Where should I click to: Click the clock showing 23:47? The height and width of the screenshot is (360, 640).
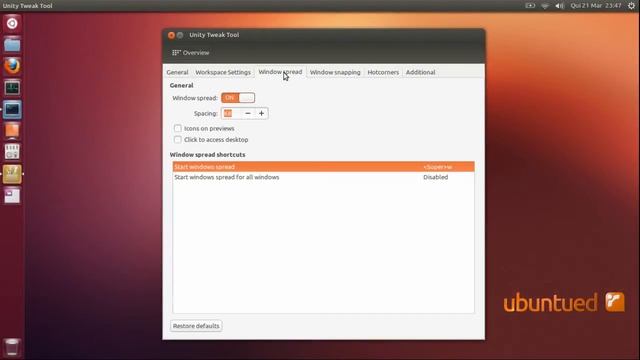point(596,6)
